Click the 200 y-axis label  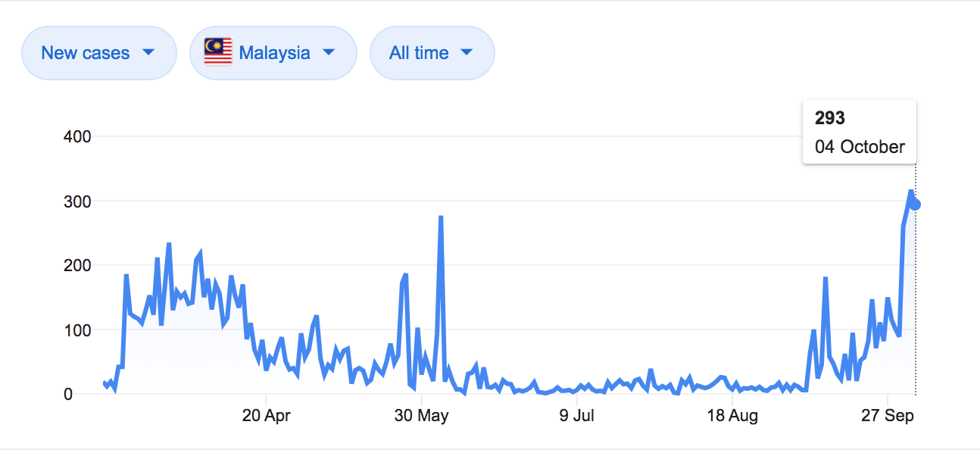(78, 266)
